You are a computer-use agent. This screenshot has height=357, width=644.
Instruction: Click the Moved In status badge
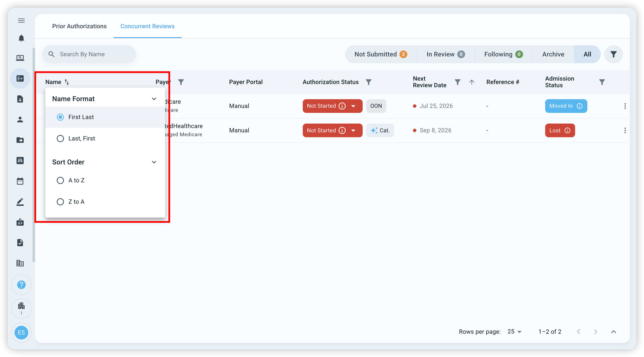click(566, 106)
